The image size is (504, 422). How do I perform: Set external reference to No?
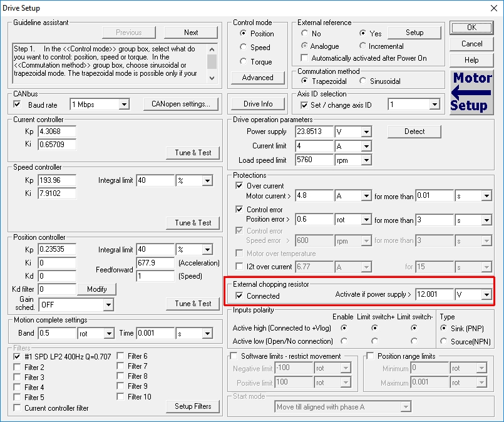coord(304,33)
